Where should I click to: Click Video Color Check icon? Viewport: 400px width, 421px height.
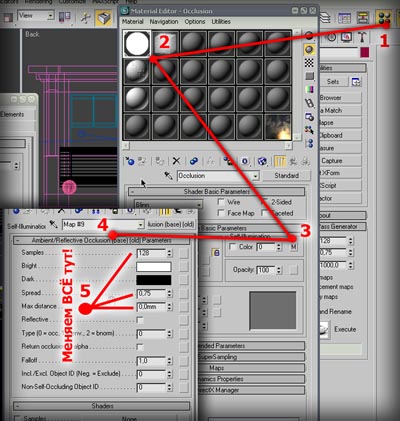309,90
